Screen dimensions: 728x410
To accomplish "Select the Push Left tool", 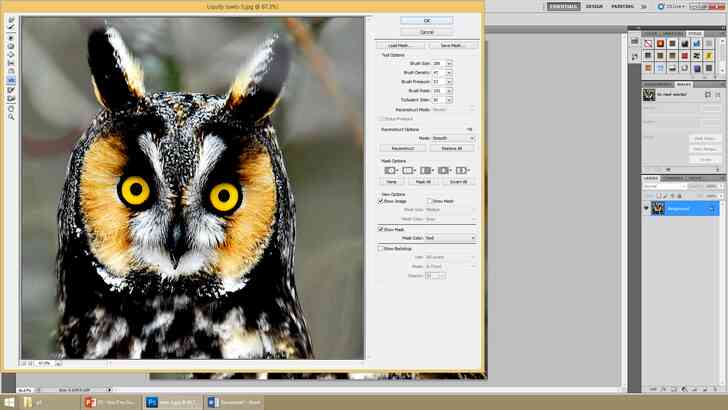I will (11, 64).
